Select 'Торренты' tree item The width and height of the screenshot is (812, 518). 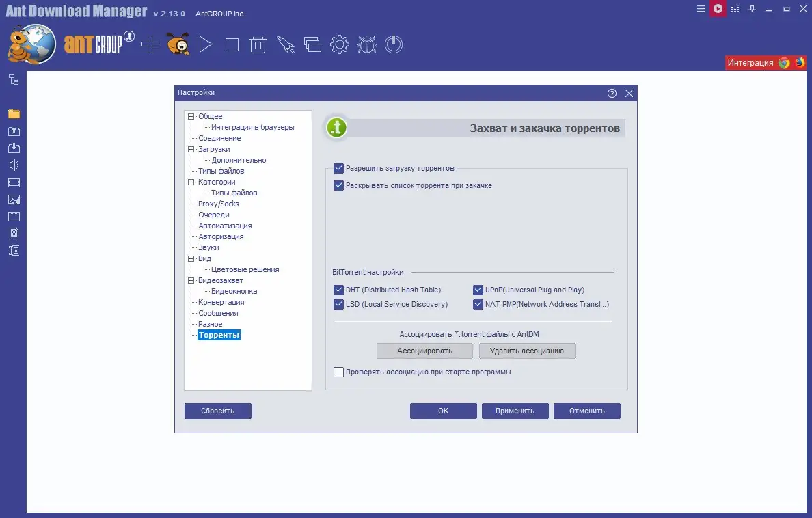pos(219,335)
